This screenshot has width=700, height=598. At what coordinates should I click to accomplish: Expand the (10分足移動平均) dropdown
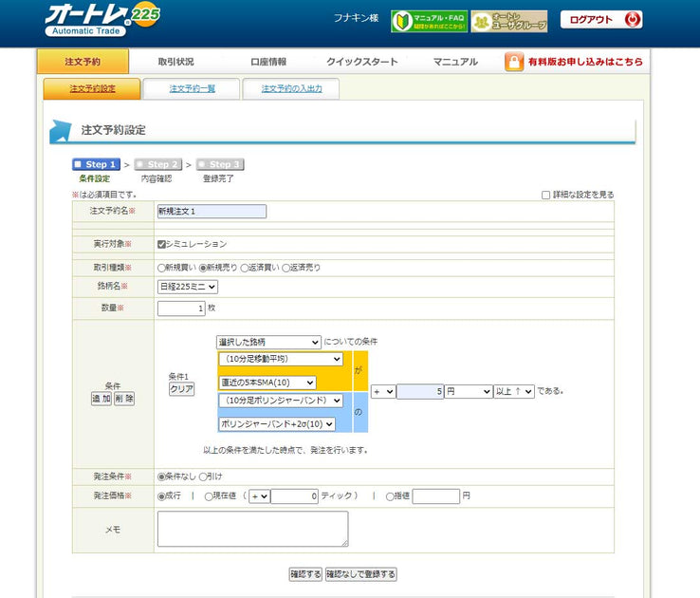(280, 360)
